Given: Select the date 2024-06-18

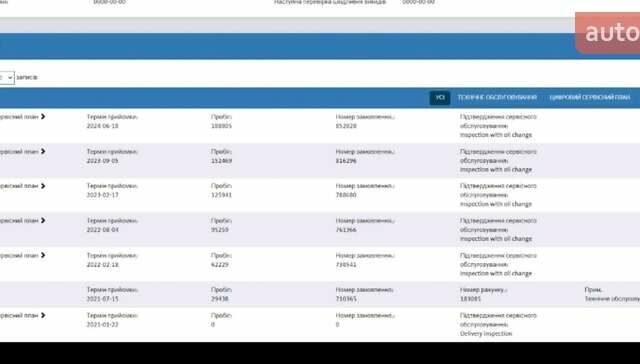Looking at the screenshot, I should (102, 126).
